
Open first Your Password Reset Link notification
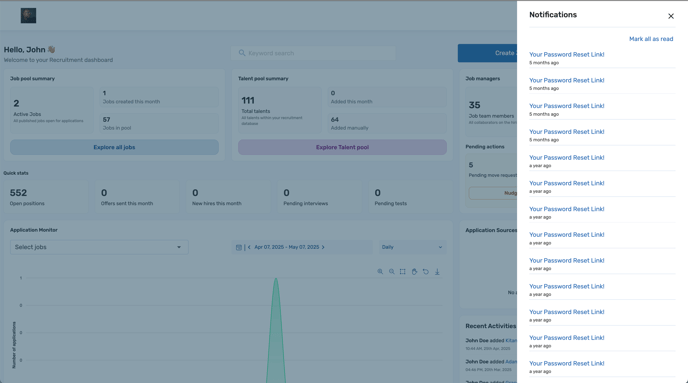pyautogui.click(x=566, y=54)
